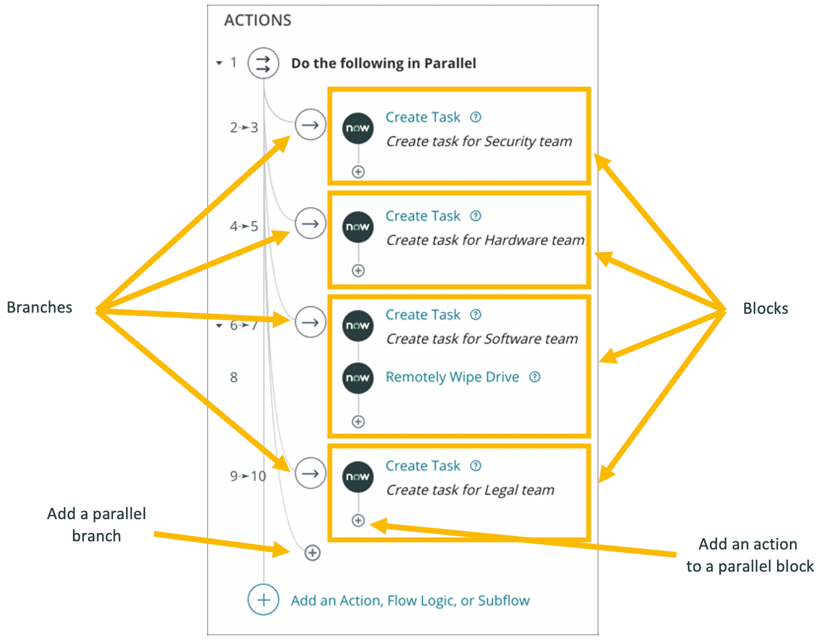Click the branch arrow for Legal team branch
The height and width of the screenshot is (644, 819).
(x=309, y=474)
